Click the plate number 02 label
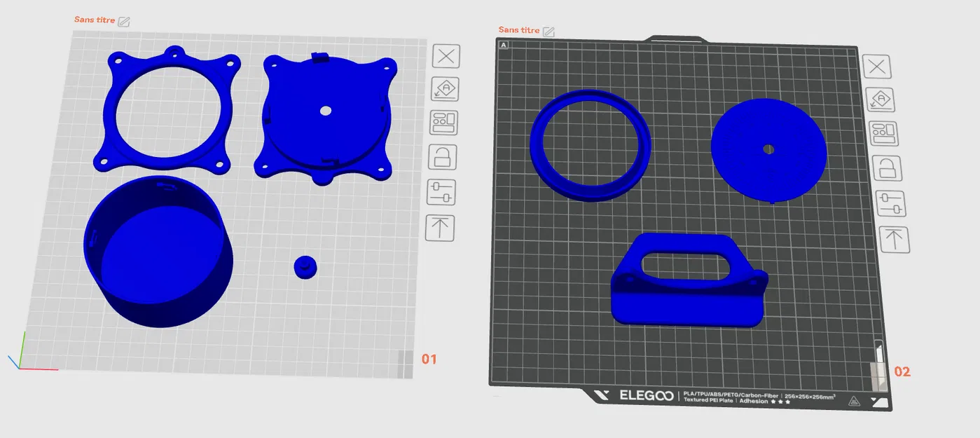The image size is (980, 438). 903,372
